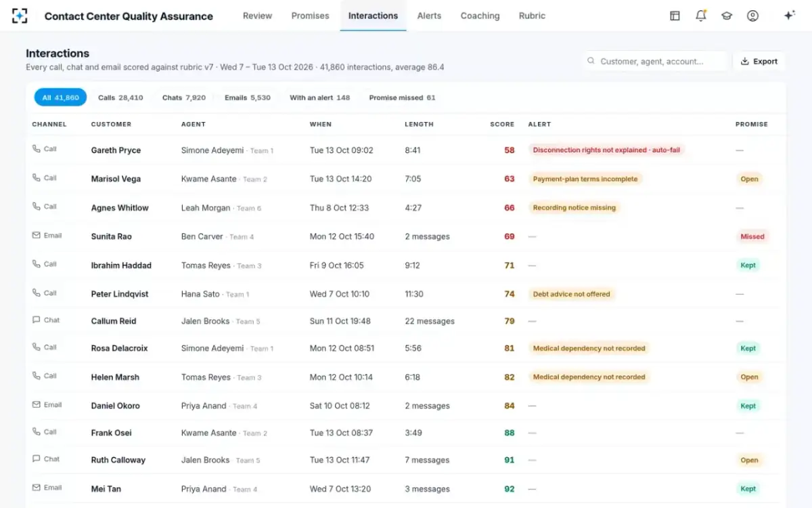Open the graduation cap training icon
812x508 pixels.
coord(727,16)
